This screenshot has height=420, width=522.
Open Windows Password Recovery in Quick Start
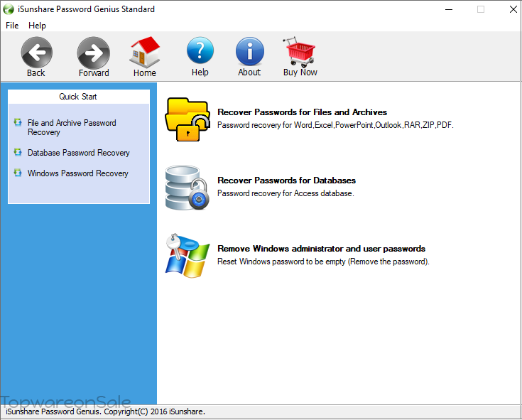78,173
